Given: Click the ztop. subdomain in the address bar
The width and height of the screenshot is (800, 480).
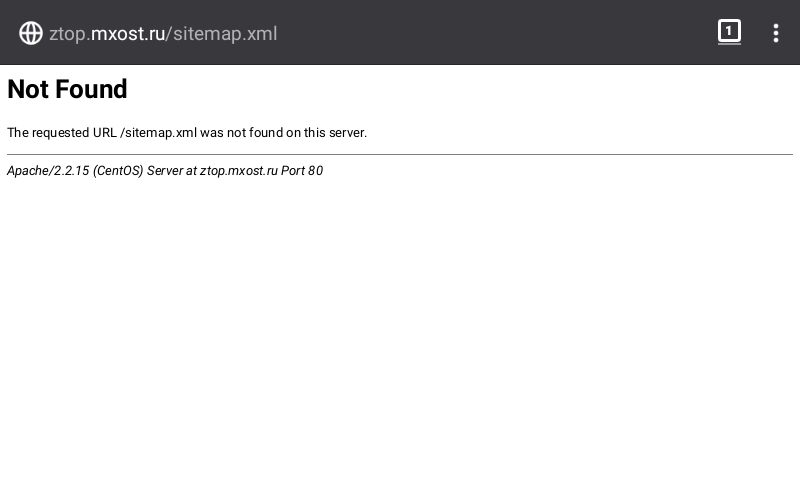Looking at the screenshot, I should [x=69, y=34].
